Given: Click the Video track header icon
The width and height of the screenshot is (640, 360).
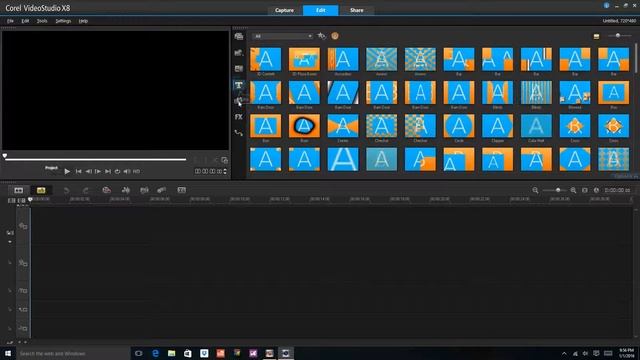Looking at the screenshot, I should click(x=23, y=226).
